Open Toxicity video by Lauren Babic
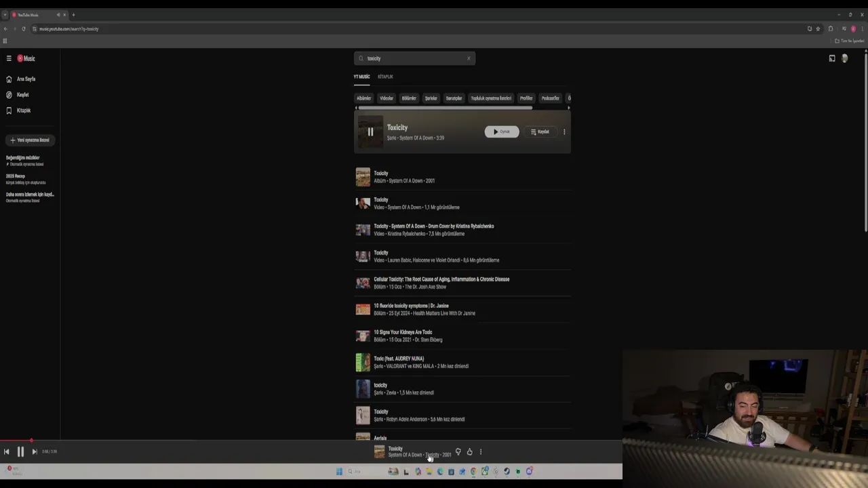This screenshot has height=488, width=868. [x=462, y=256]
